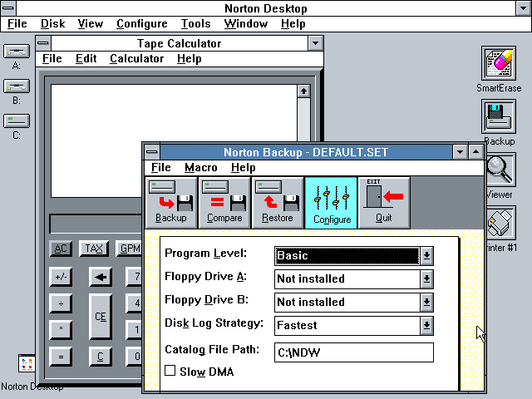Click the TAX button on the calculator

pyautogui.click(x=94, y=249)
